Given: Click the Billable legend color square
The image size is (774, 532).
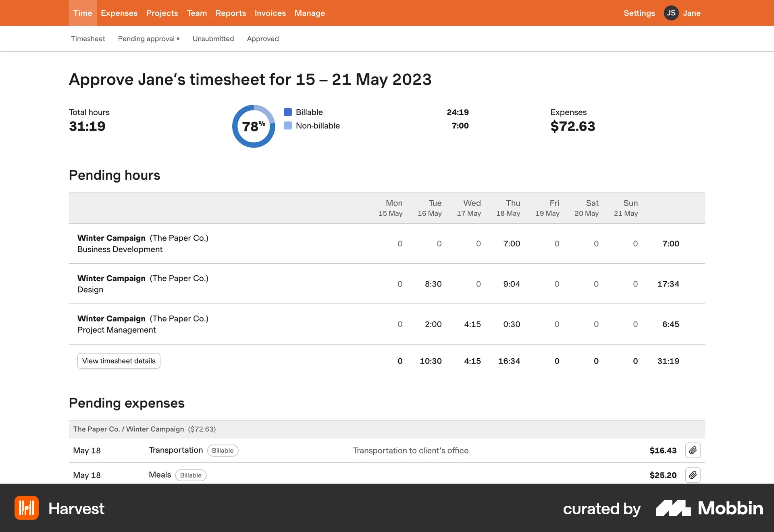Looking at the screenshot, I should (288, 112).
